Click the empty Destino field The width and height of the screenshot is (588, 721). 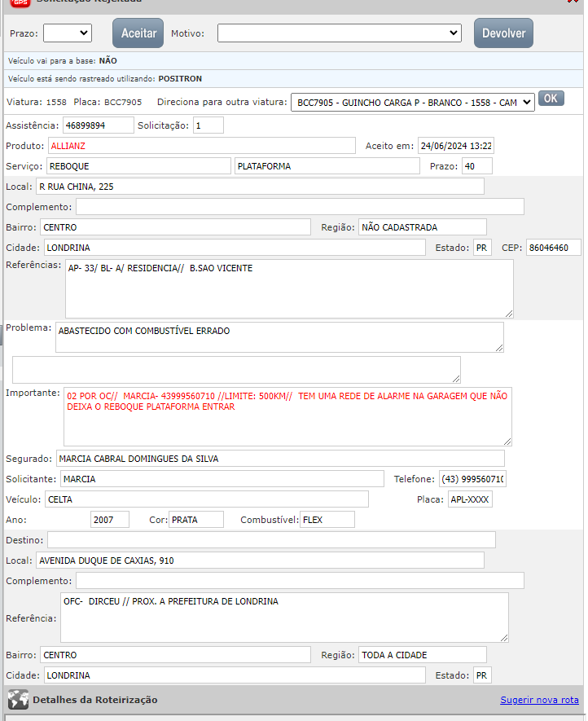click(x=272, y=540)
